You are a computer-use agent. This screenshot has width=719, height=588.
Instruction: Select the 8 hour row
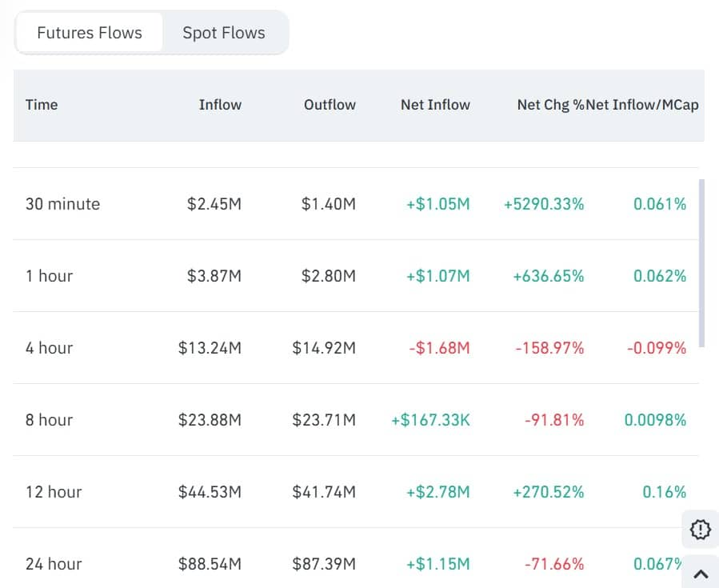point(50,420)
